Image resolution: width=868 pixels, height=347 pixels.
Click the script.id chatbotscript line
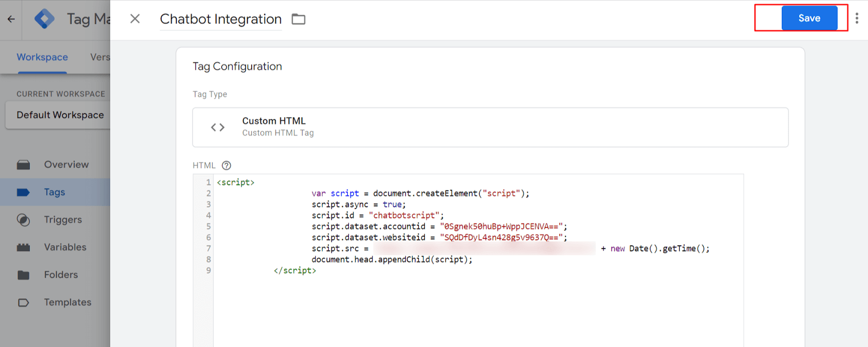[378, 215]
